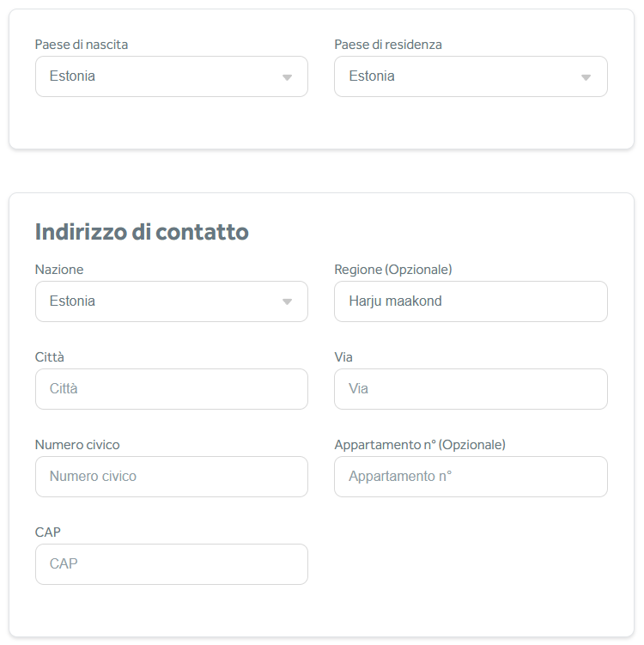Focus the Regione field containing Harju maakond
Viewport: 644px width, 645px height.
point(471,301)
